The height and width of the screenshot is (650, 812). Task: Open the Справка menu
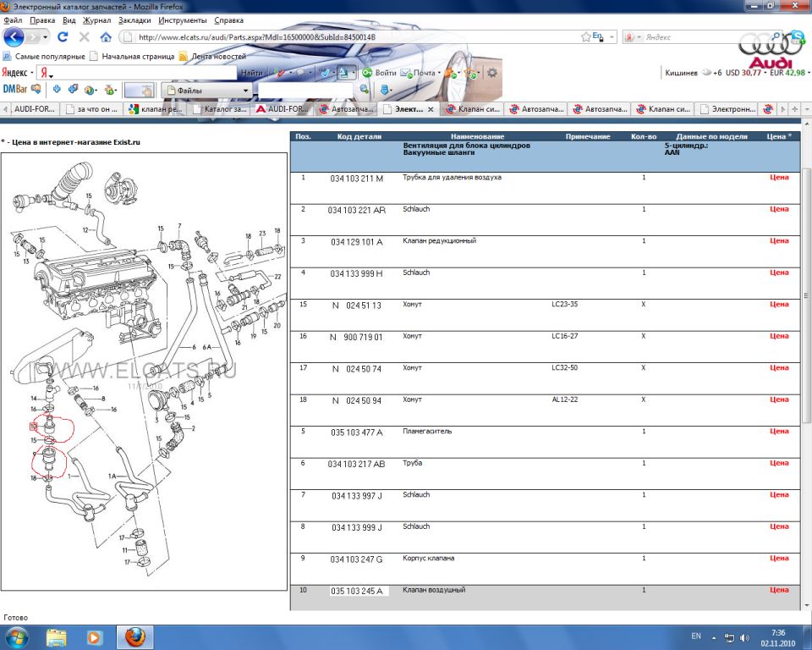click(229, 20)
